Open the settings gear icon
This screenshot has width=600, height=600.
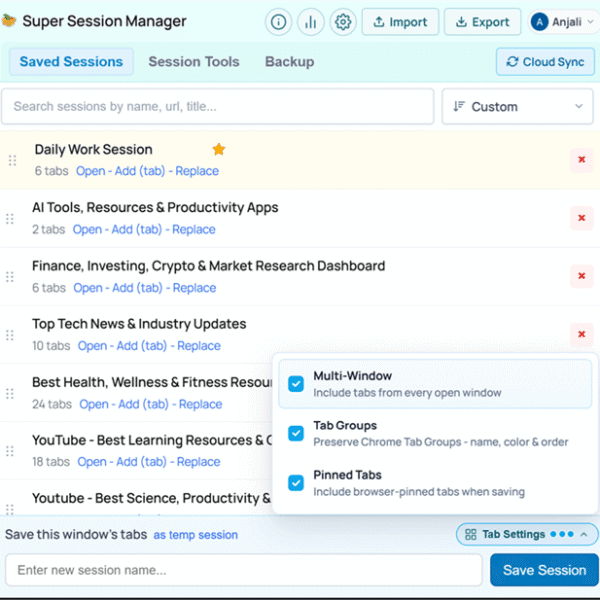(343, 22)
